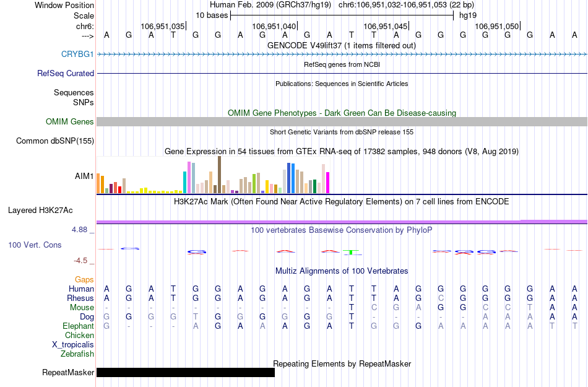Click the Dog species row label
The image size is (588, 387).
[87, 317]
